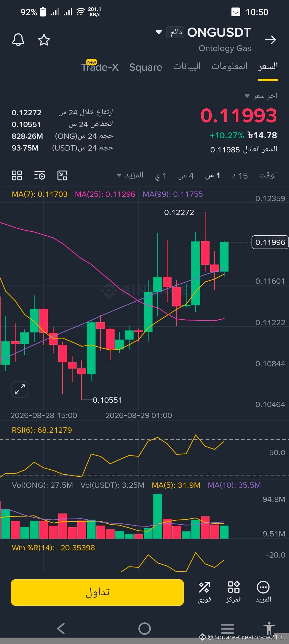Tap the volume MA(5) 31.9M label

click(176, 485)
